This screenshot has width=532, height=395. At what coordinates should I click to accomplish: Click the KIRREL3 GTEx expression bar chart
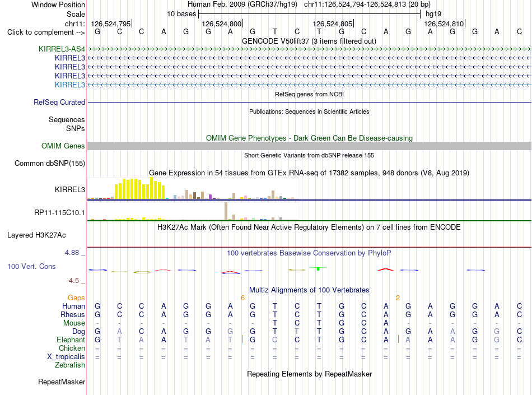tap(193, 188)
